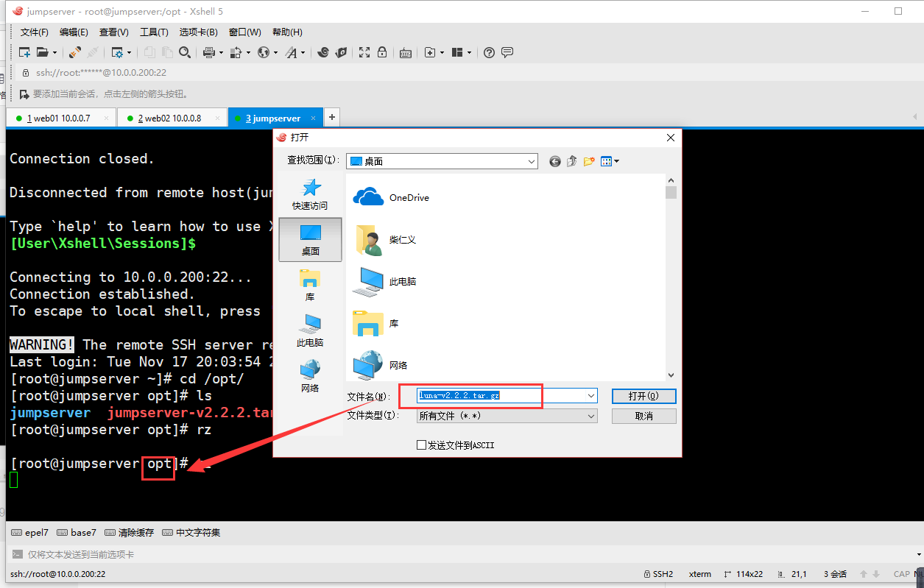Select OneDrive in the file list
The width and height of the screenshot is (924, 588).
(391, 197)
